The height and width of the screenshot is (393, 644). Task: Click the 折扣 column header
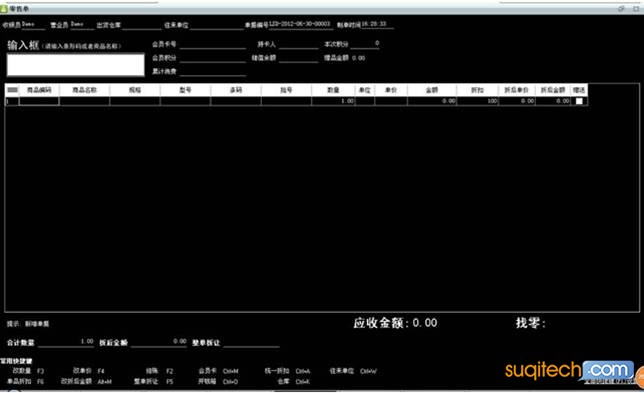(478, 90)
